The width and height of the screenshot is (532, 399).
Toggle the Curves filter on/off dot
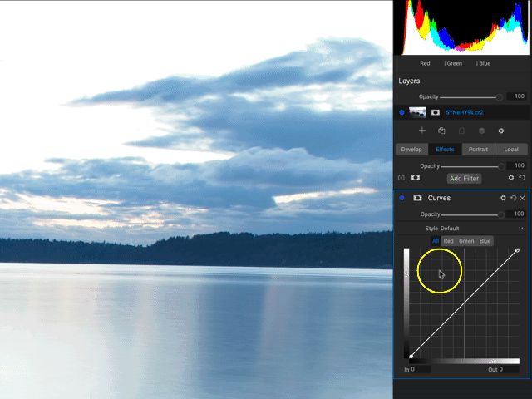401,198
